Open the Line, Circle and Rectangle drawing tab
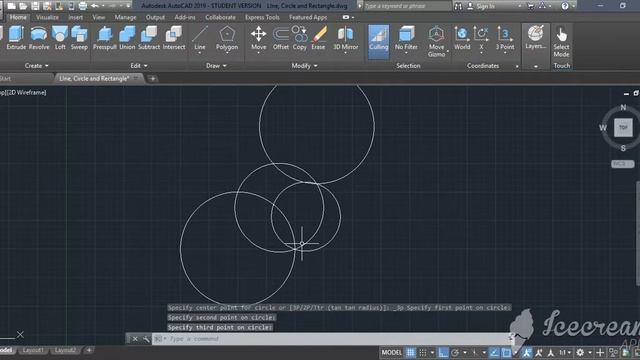640x360 pixels. coord(95,78)
